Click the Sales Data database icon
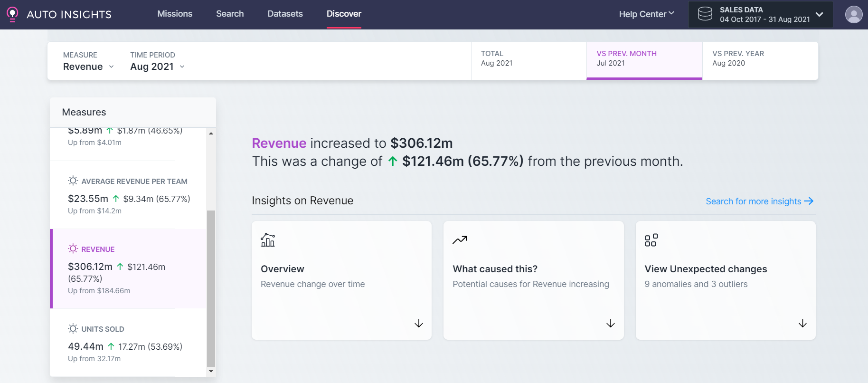The width and height of the screenshot is (868, 383). (x=705, y=14)
